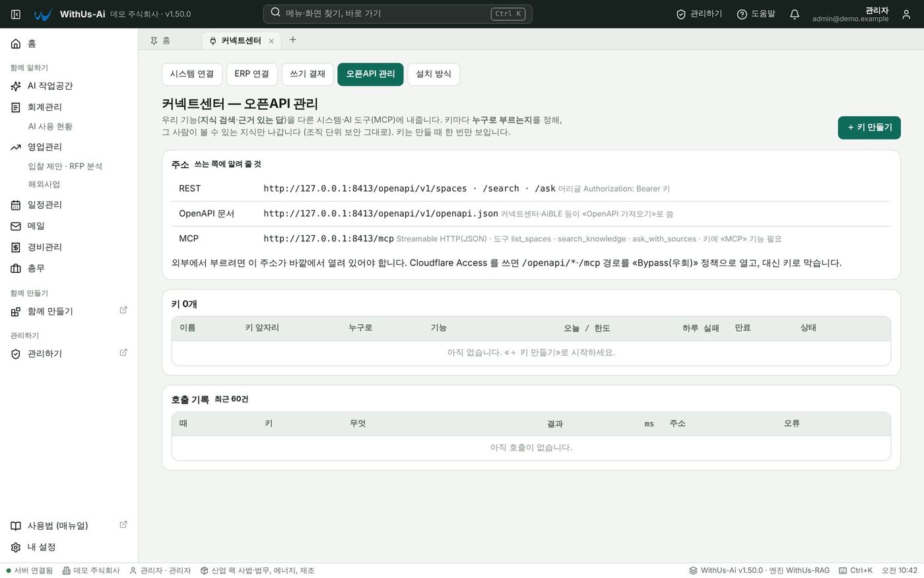Image resolution: width=924 pixels, height=578 pixels.
Task: Open the notifications bell
Action: [x=795, y=14]
